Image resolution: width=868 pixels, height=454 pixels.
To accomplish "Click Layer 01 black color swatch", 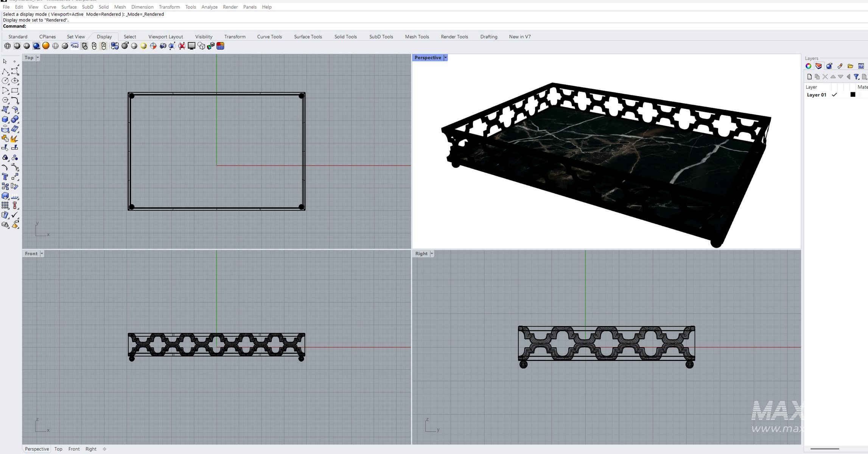I will coord(852,95).
